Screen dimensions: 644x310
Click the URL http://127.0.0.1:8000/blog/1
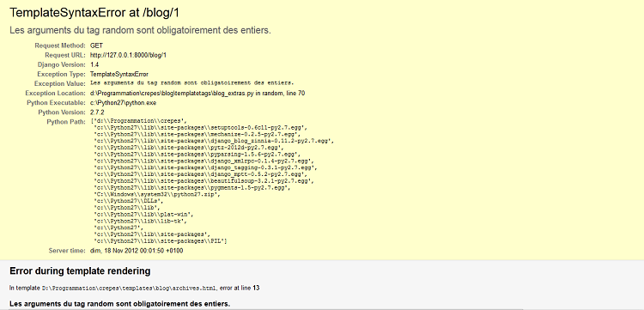[x=128, y=55]
